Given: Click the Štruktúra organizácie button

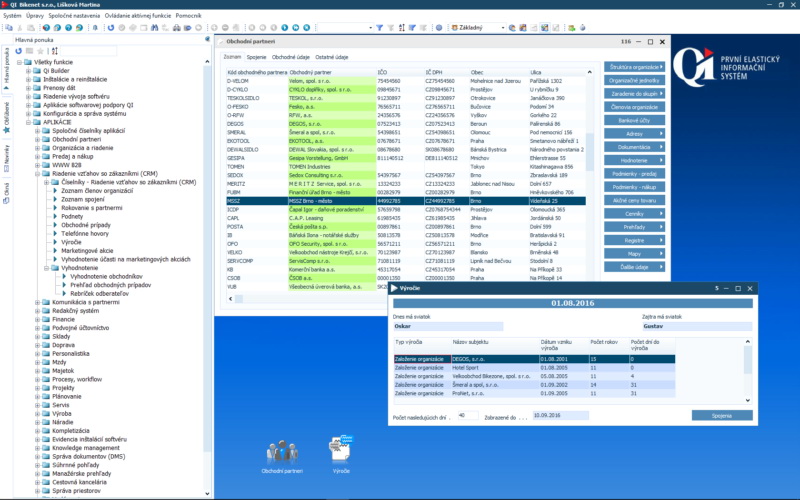Looking at the screenshot, I should pos(634,67).
